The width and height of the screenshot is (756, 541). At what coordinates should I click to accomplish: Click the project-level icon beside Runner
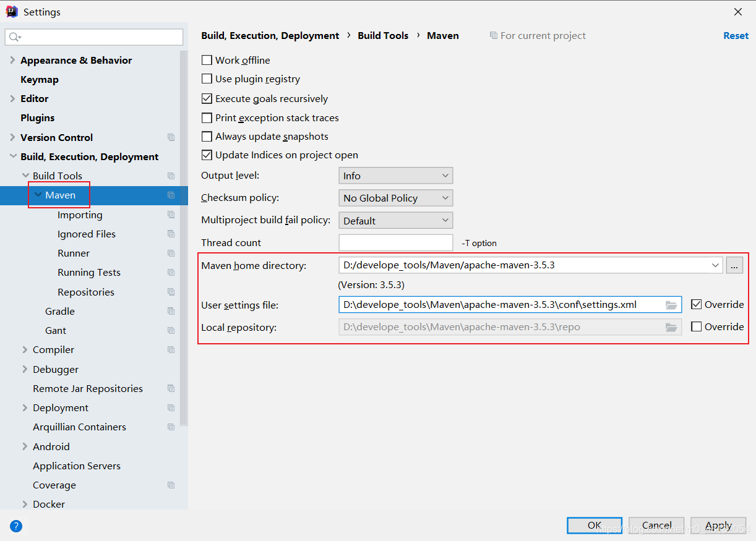[x=171, y=253]
